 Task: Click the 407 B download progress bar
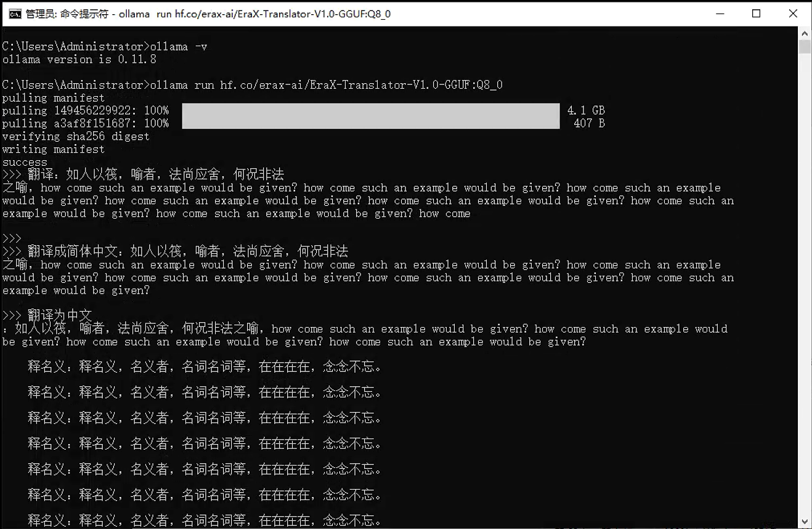370,123
